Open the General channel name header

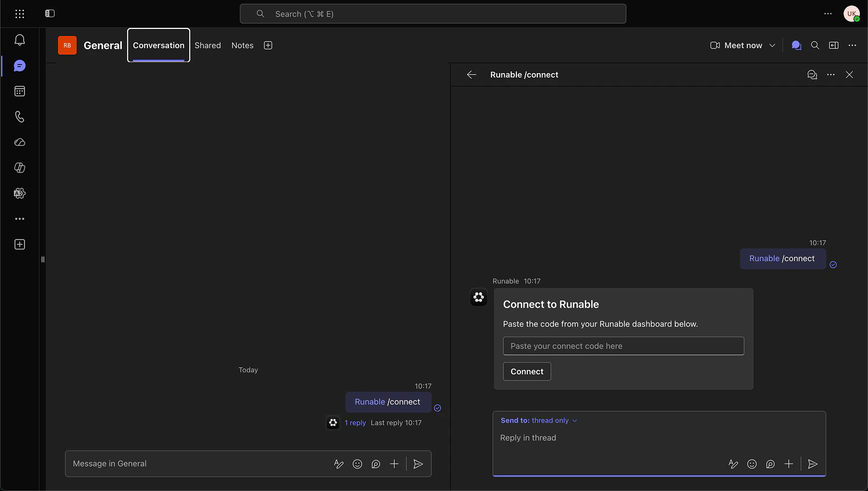coord(103,45)
